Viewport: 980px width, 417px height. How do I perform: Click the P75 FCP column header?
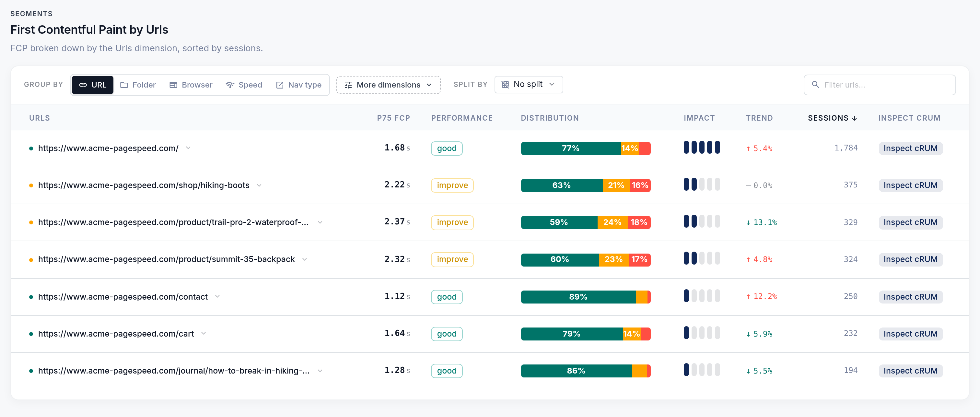click(x=393, y=118)
